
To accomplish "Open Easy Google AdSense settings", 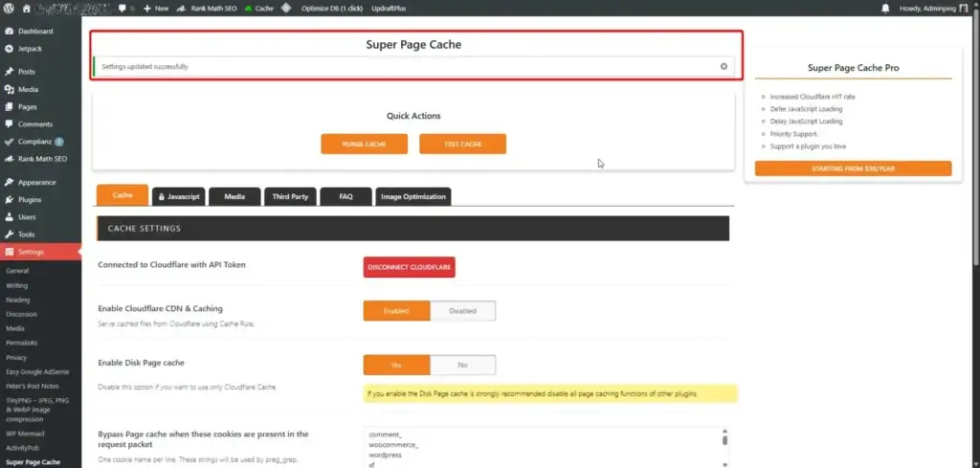I will (x=37, y=371).
